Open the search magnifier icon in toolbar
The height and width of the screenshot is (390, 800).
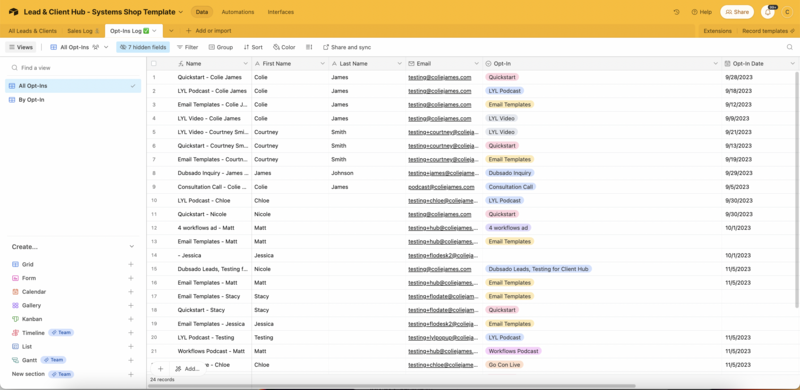pos(789,47)
